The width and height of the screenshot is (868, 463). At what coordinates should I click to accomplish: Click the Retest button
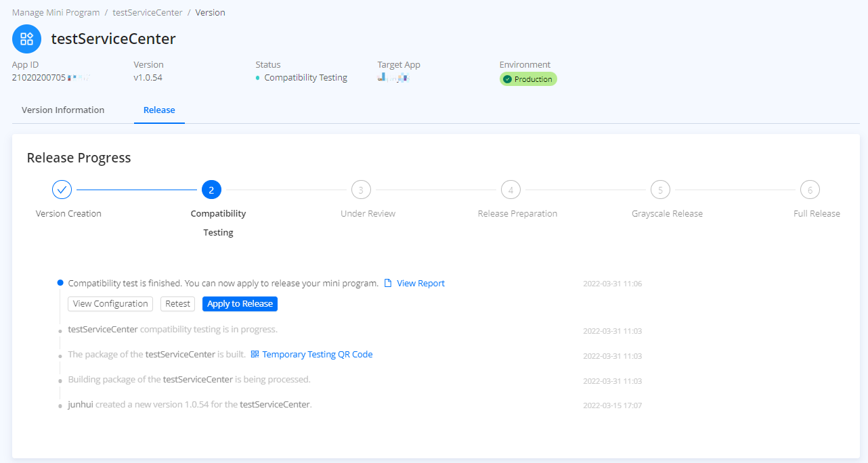pos(178,304)
